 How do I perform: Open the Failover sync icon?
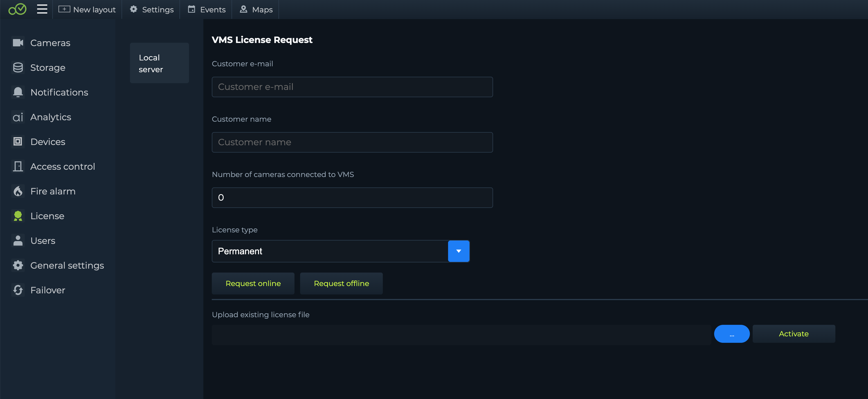18,290
